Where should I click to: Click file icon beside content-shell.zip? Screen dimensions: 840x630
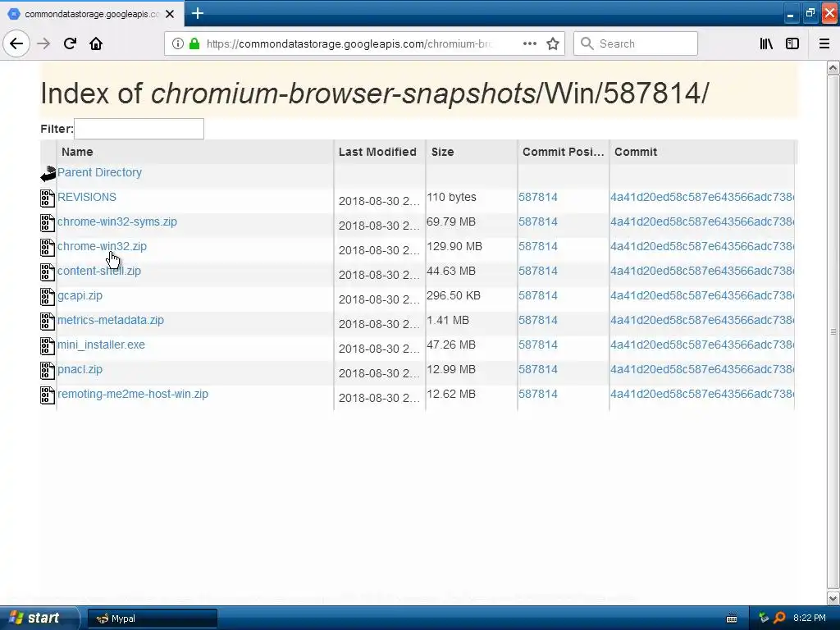point(48,272)
